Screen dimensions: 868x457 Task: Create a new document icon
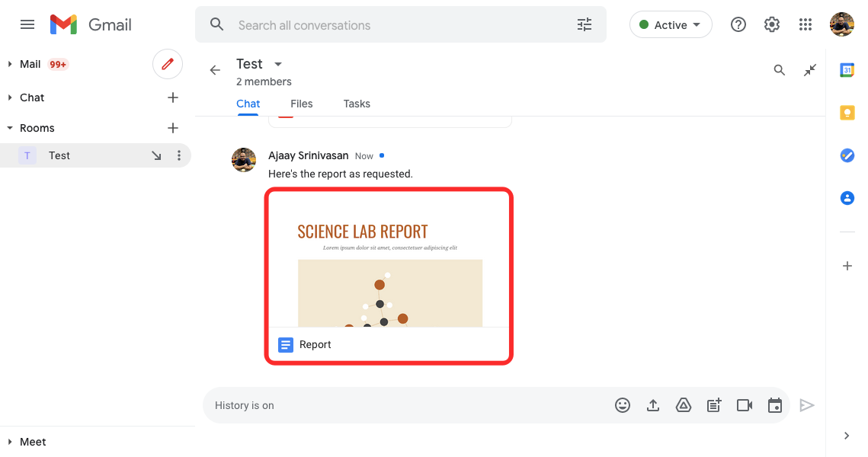[x=714, y=405]
